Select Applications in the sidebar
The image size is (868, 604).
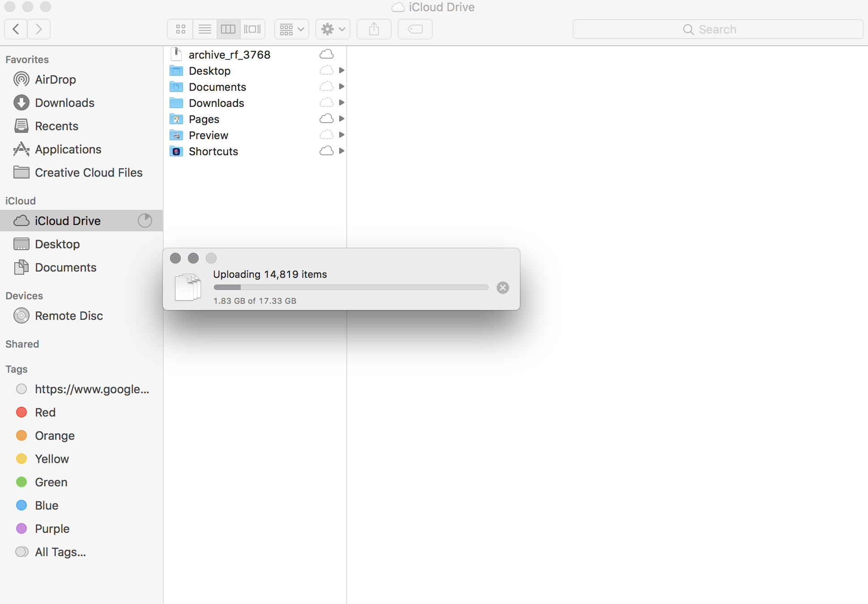pos(68,149)
